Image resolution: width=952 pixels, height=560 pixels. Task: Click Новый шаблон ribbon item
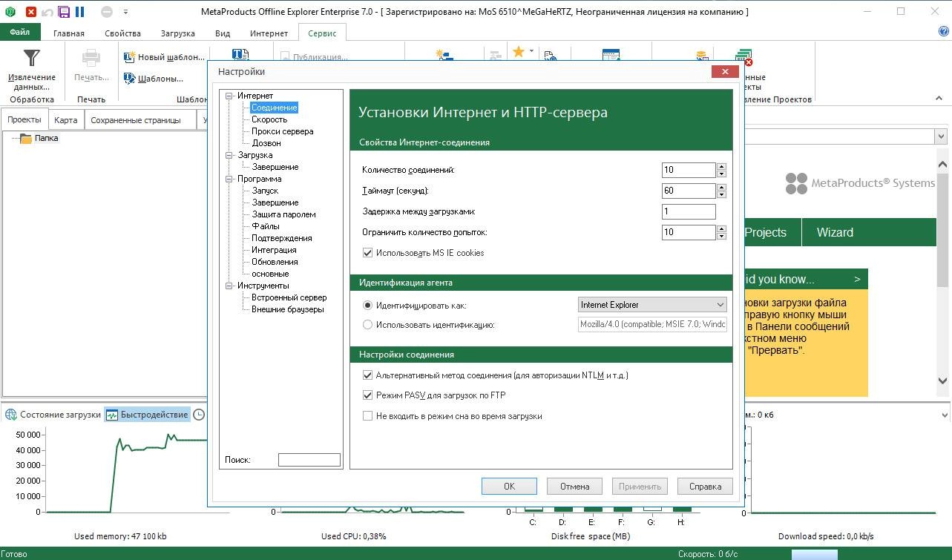[164, 57]
